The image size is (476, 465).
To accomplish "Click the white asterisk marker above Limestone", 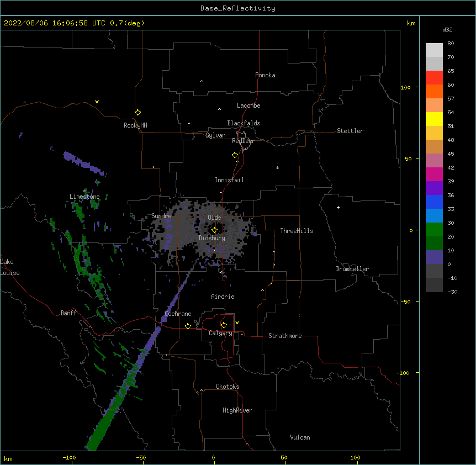I will tap(85, 191).
